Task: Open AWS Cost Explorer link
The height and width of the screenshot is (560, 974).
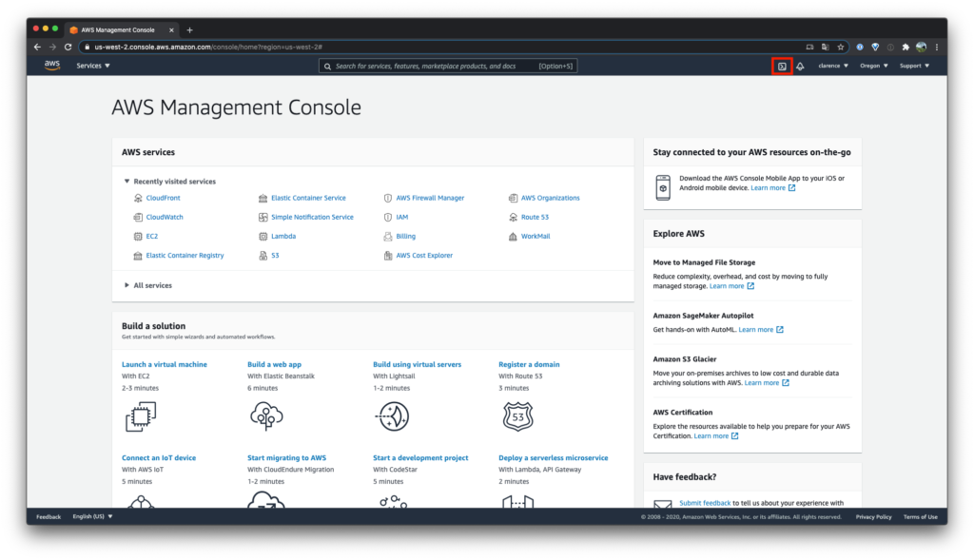Action: click(x=424, y=255)
